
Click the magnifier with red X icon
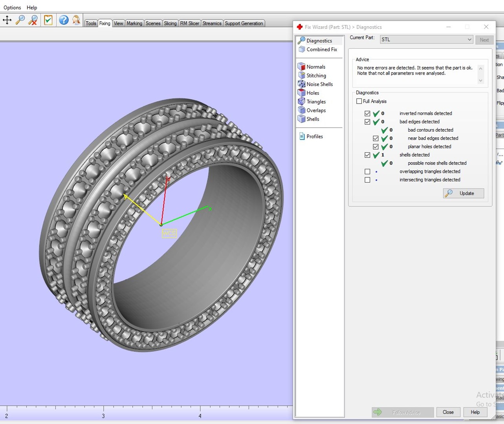pos(33,20)
